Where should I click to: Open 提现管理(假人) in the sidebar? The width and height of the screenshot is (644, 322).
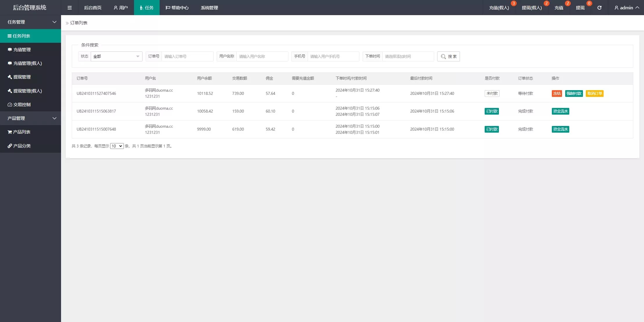coord(27,91)
